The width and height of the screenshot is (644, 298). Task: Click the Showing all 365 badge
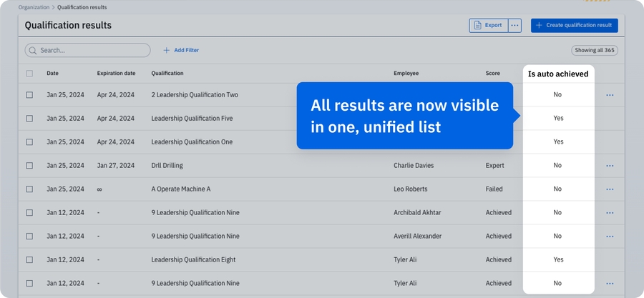pos(595,51)
